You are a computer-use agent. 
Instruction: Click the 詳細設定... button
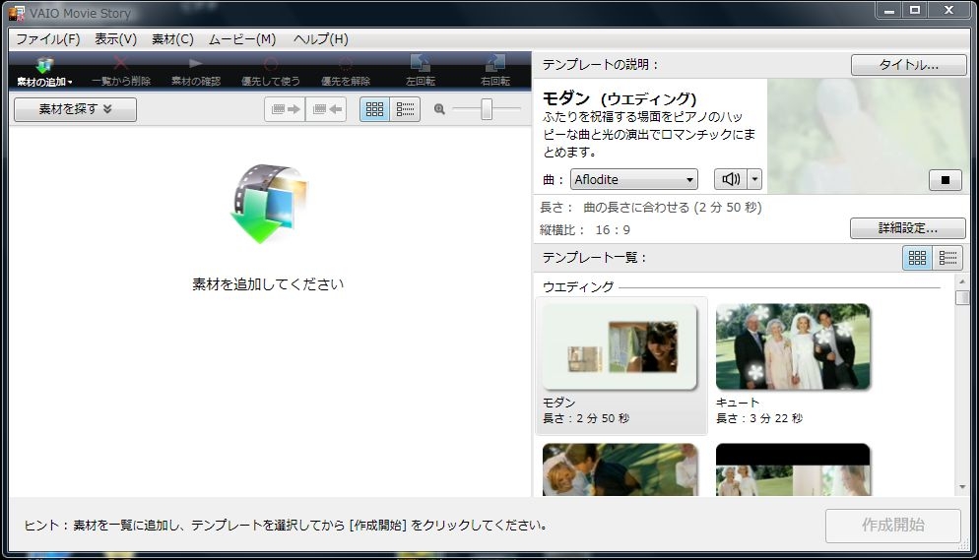[x=908, y=228]
